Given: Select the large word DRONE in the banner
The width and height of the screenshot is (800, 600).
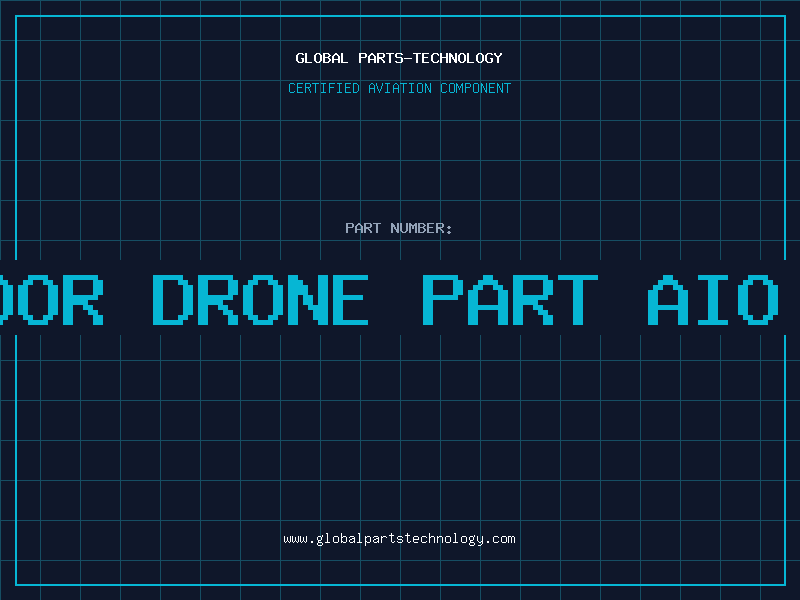Looking at the screenshot, I should point(261,299).
